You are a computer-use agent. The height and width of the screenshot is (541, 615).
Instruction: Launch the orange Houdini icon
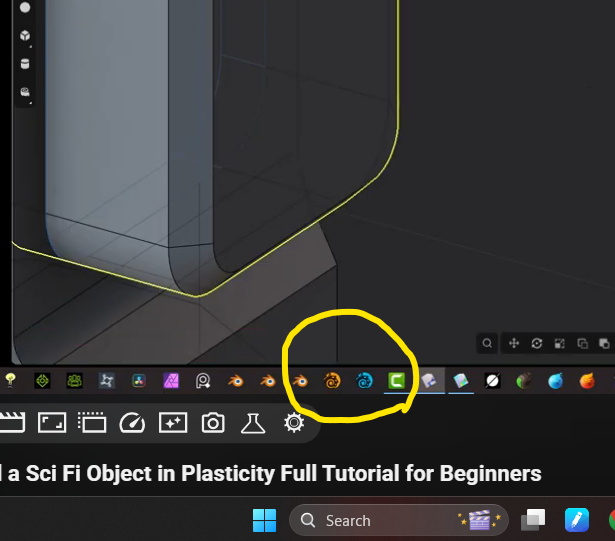point(332,381)
